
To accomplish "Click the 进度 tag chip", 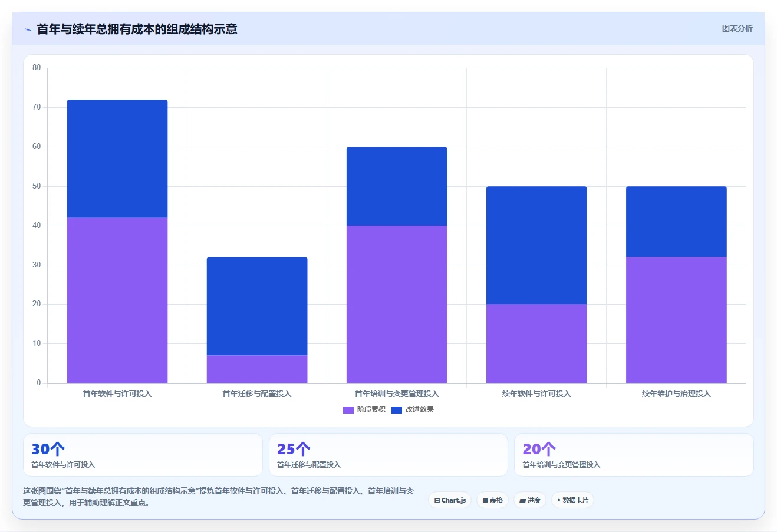I will coord(530,500).
